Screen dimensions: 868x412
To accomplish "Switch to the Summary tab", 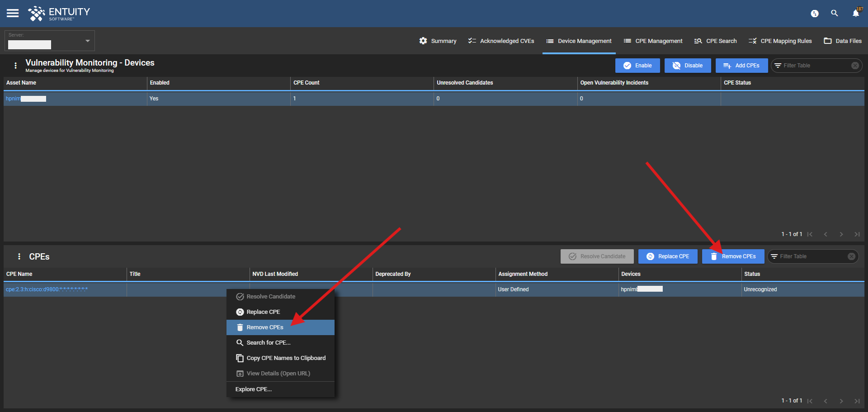I will pos(438,41).
